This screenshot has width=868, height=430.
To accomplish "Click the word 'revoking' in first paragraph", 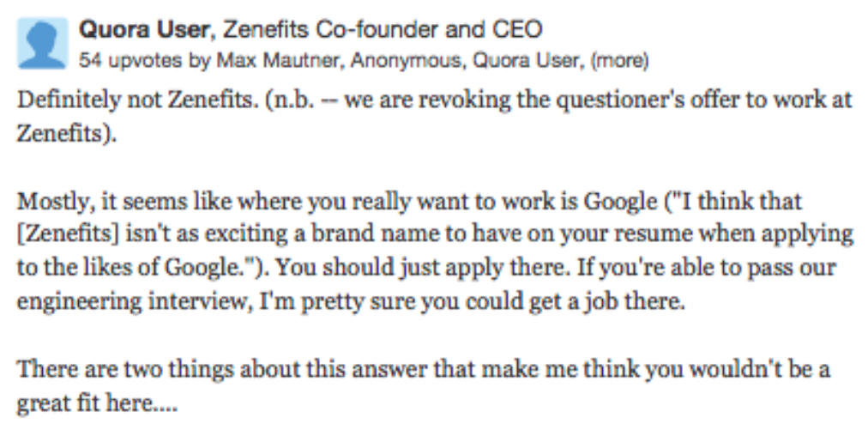I will coord(446,100).
